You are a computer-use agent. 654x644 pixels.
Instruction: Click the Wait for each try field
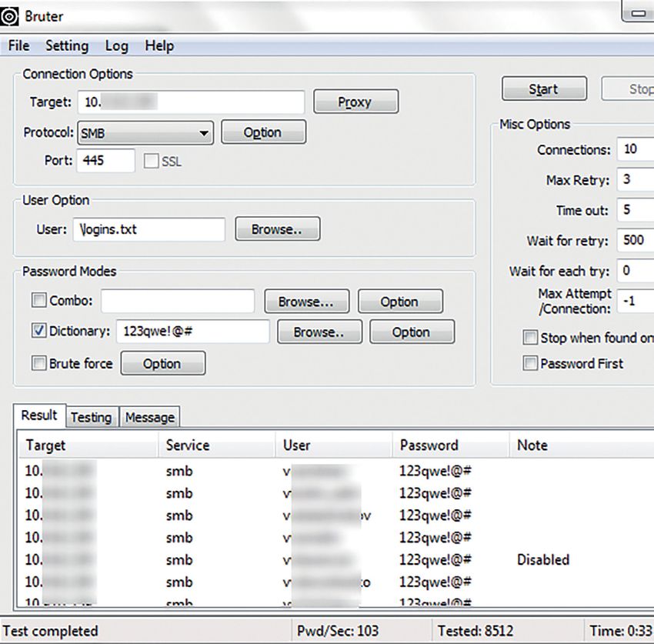(x=636, y=271)
